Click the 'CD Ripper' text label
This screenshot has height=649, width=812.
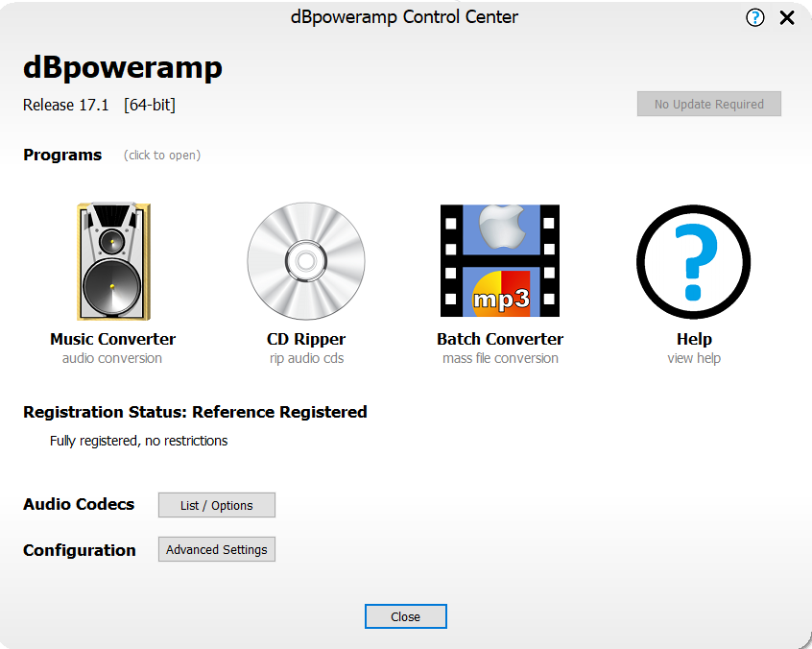coord(306,339)
